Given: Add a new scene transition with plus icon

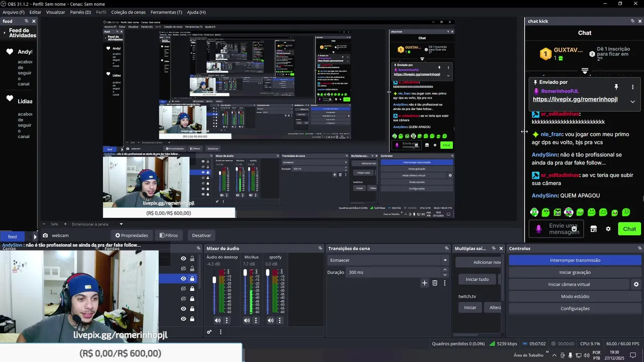Looking at the screenshot, I should pyautogui.click(x=424, y=283).
